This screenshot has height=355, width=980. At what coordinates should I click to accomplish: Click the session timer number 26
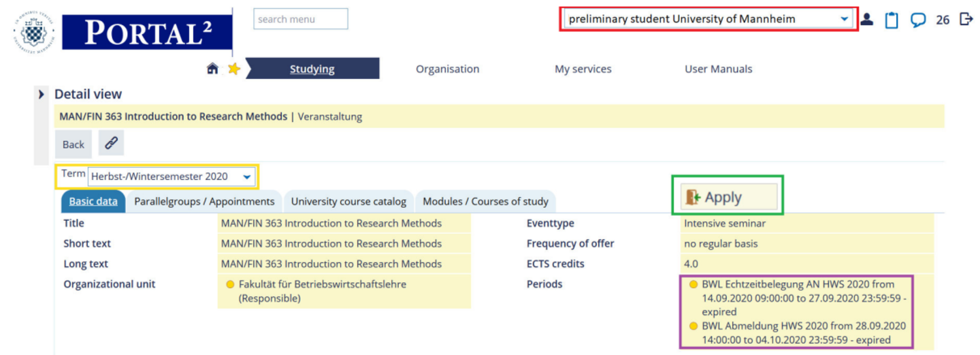click(943, 20)
